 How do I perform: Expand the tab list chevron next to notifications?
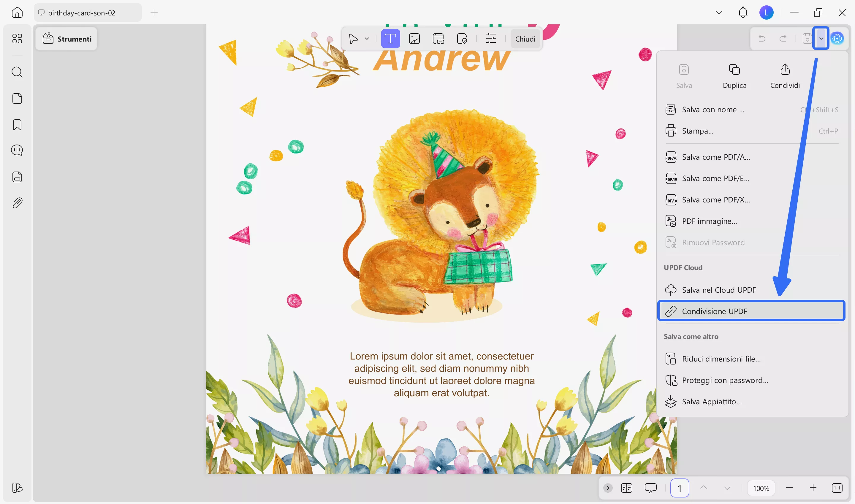pyautogui.click(x=719, y=12)
